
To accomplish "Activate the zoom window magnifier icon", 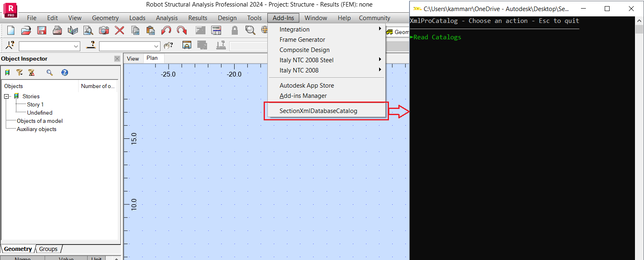I will (250, 30).
